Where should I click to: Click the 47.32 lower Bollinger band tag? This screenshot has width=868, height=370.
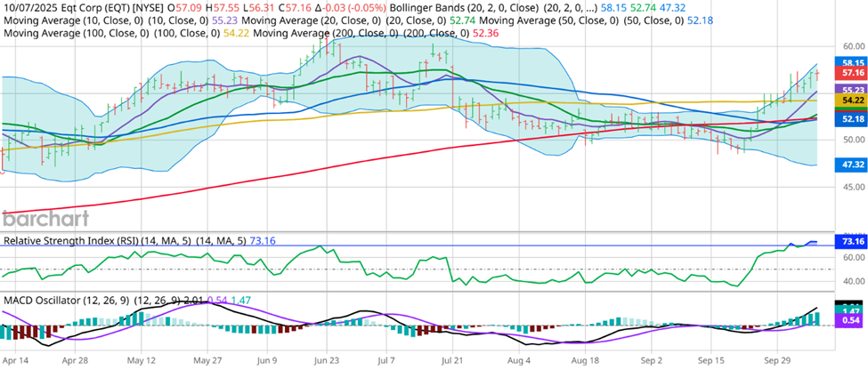point(853,165)
